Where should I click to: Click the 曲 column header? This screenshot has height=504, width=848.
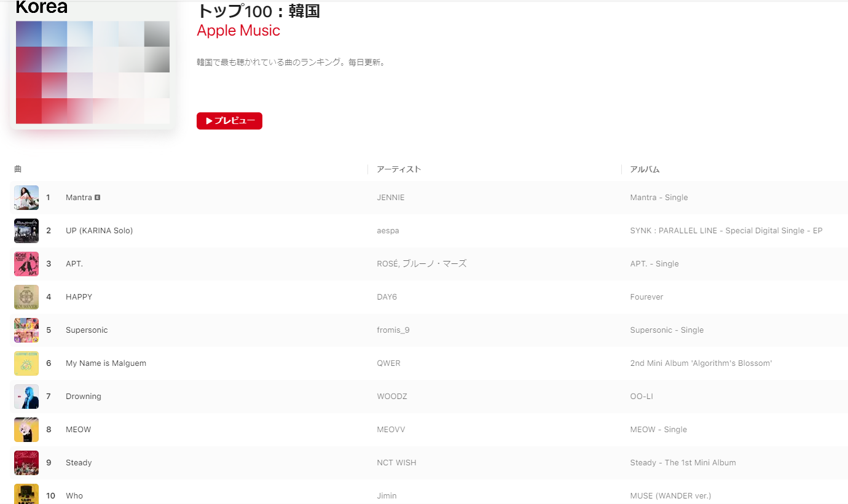coord(18,169)
